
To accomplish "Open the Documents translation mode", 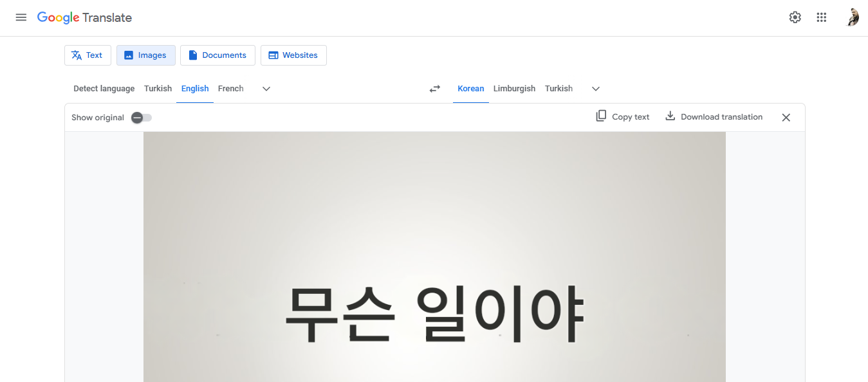I will (217, 55).
